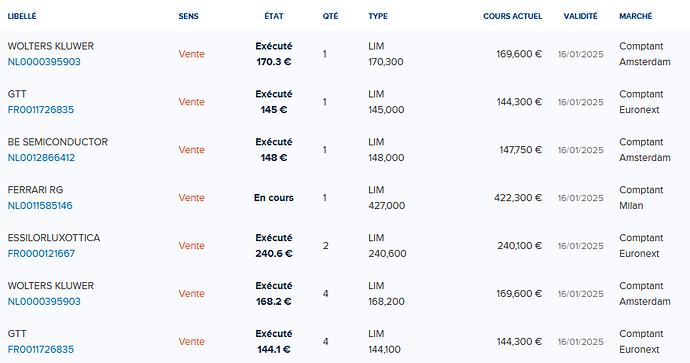690x363 pixels.
Task: Open EssilorLuxottica ISIN FR0000121667
Action: coord(41,254)
